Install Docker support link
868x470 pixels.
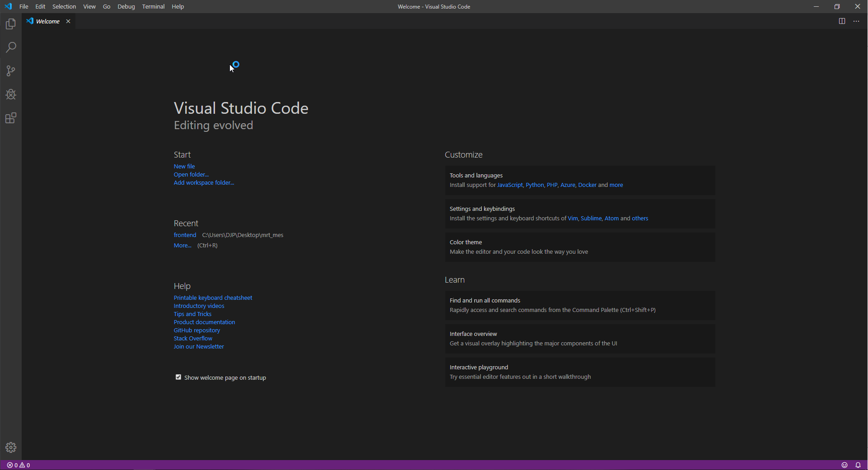coord(587,185)
